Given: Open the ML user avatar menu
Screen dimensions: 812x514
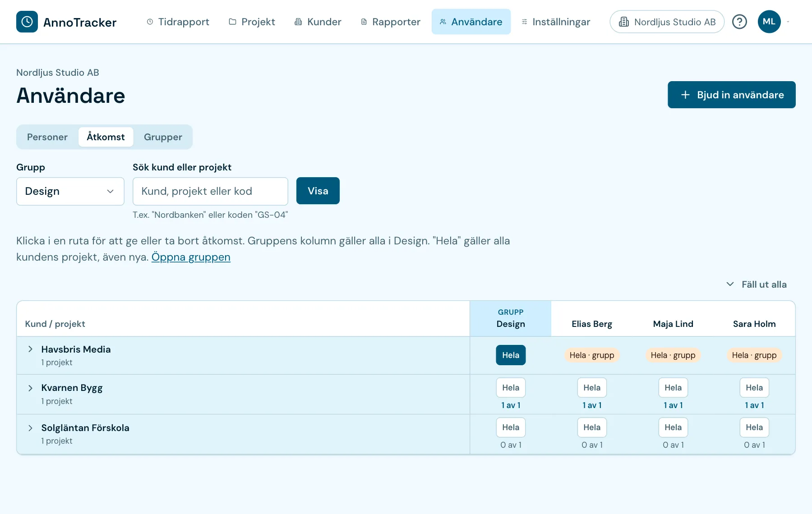Looking at the screenshot, I should [x=769, y=22].
